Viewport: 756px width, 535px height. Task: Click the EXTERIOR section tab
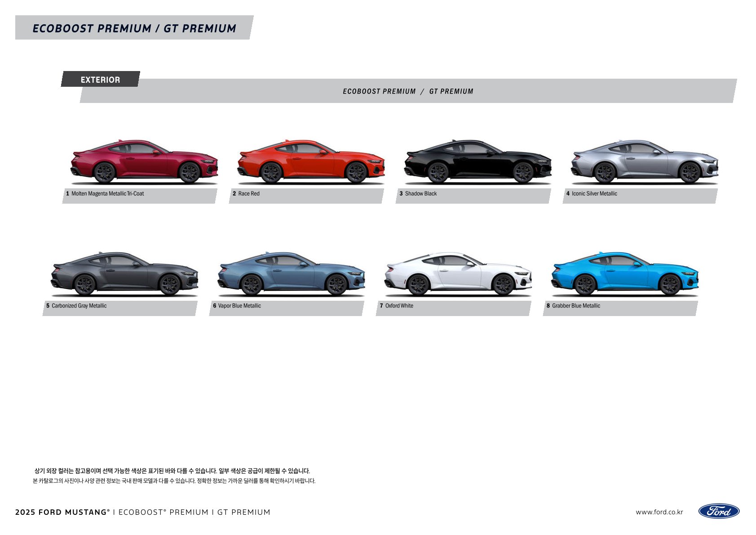101,79
